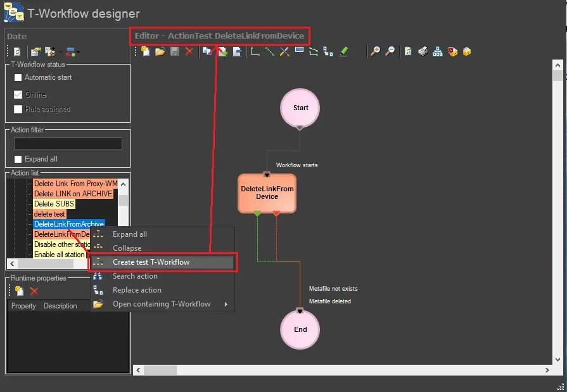Select the green highlighter marker tool
The height and width of the screenshot is (392, 567).
[x=343, y=51]
